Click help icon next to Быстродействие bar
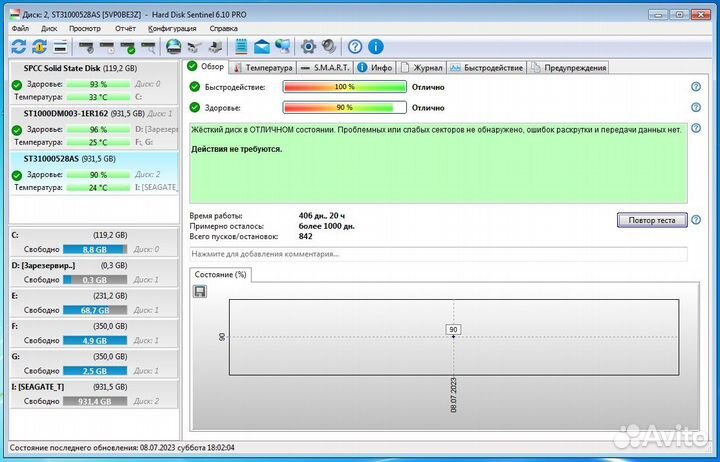 point(696,87)
